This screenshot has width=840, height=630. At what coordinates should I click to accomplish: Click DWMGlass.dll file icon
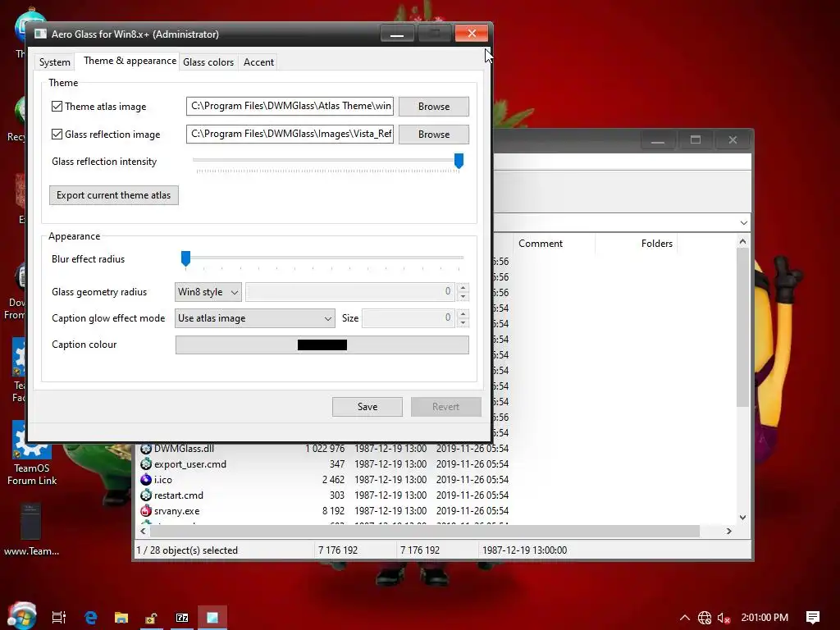pyautogui.click(x=146, y=449)
